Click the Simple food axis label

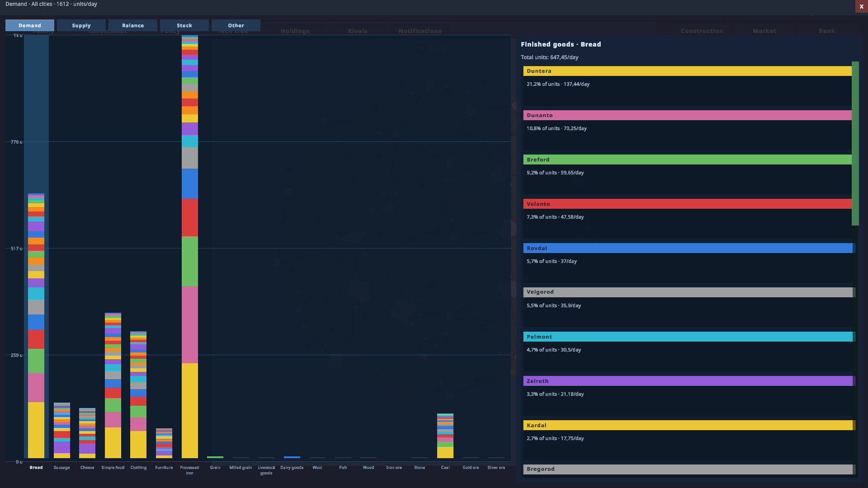pyautogui.click(x=113, y=468)
